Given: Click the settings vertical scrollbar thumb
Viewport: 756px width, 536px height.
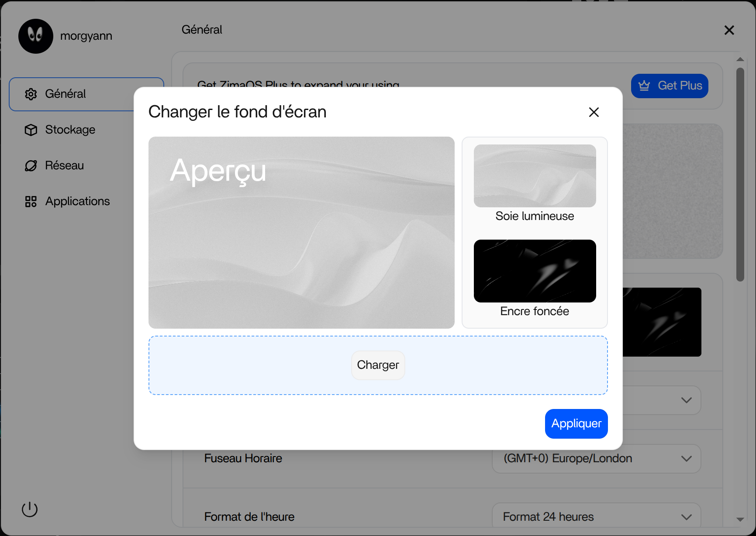Looking at the screenshot, I should click(740, 175).
